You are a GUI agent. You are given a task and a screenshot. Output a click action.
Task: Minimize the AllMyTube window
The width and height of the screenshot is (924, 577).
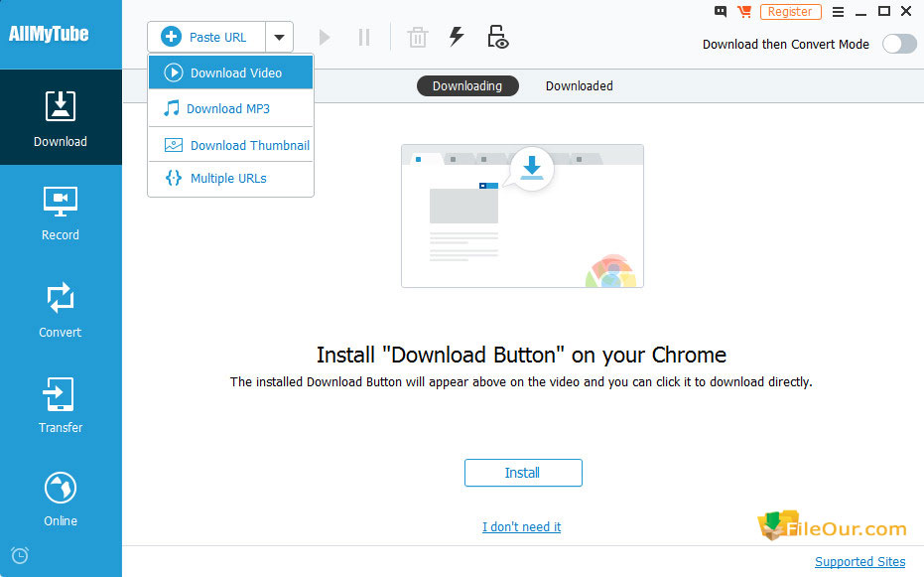click(x=860, y=12)
